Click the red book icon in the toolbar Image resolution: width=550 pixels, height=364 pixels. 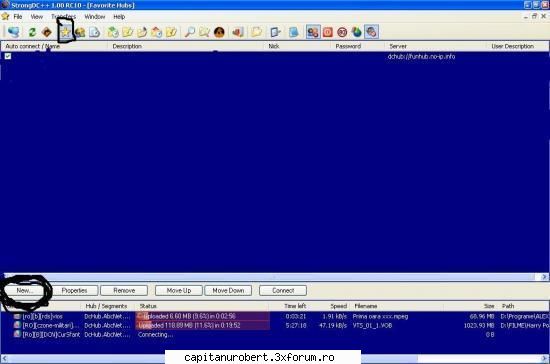pyautogui.click(x=238, y=32)
